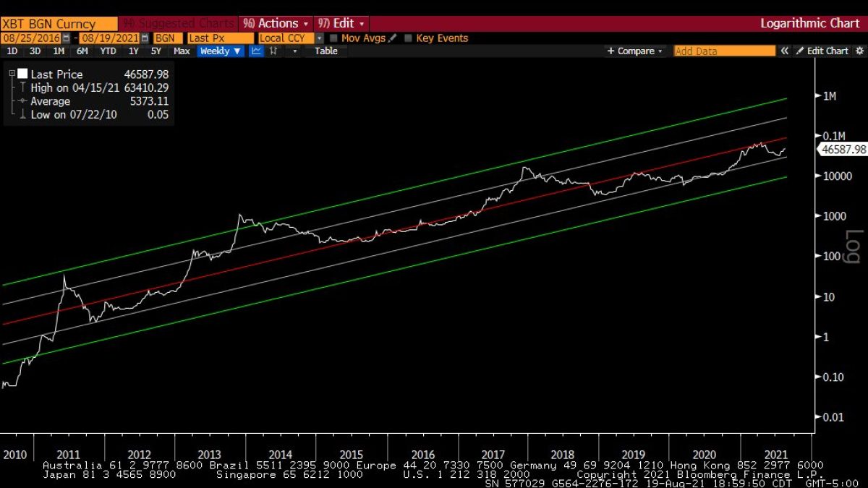Toggle the Last Price white series box

click(22, 74)
